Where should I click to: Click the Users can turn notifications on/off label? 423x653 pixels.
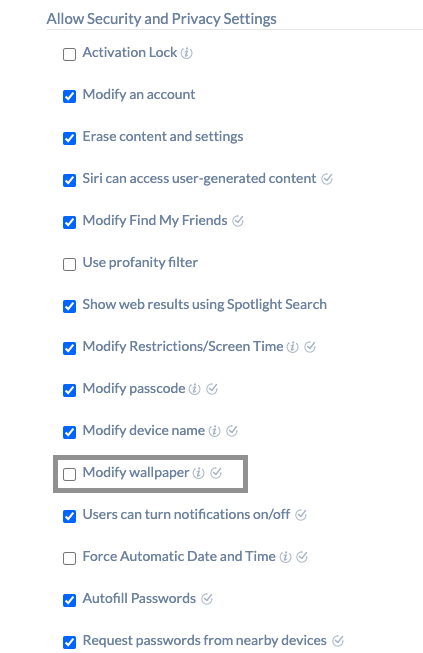coord(186,514)
